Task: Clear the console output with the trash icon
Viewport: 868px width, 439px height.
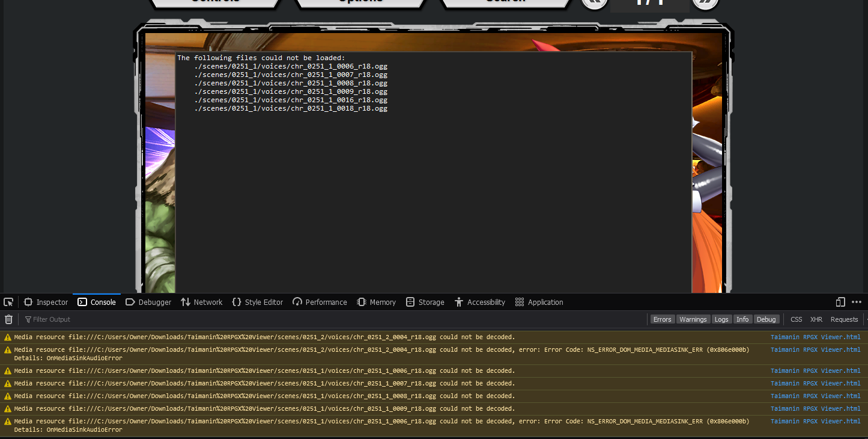Action: point(9,319)
